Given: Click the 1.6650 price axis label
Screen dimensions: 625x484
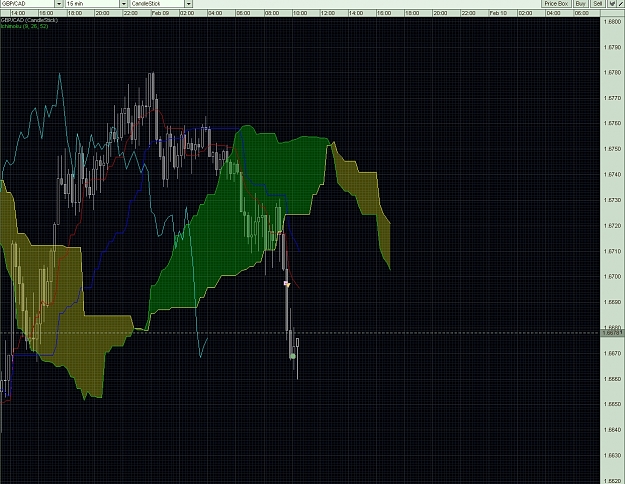Looking at the screenshot, I should pos(613,404).
